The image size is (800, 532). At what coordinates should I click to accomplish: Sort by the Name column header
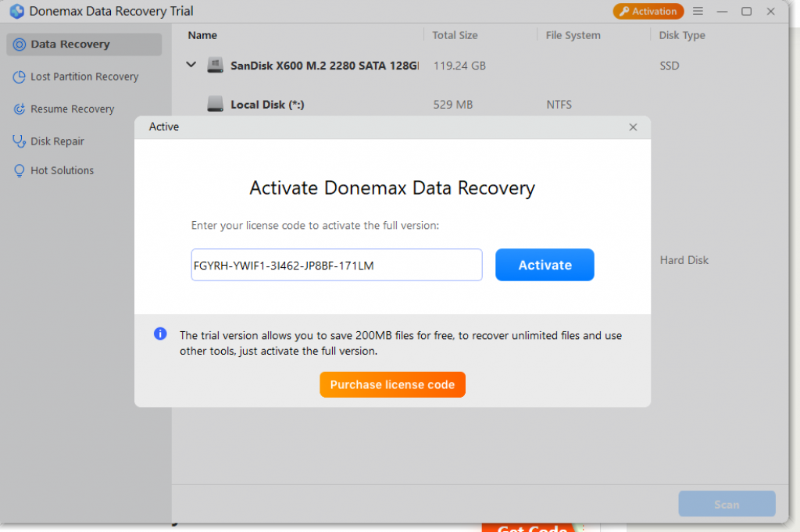pyautogui.click(x=202, y=35)
